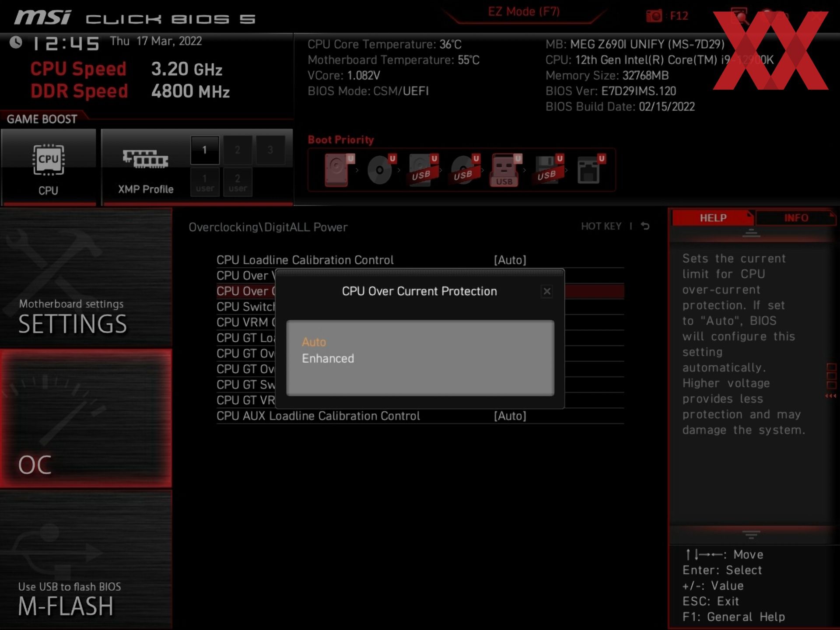Take a screenshot with the F12 camera icon
The width and height of the screenshot is (840, 630).
[654, 16]
